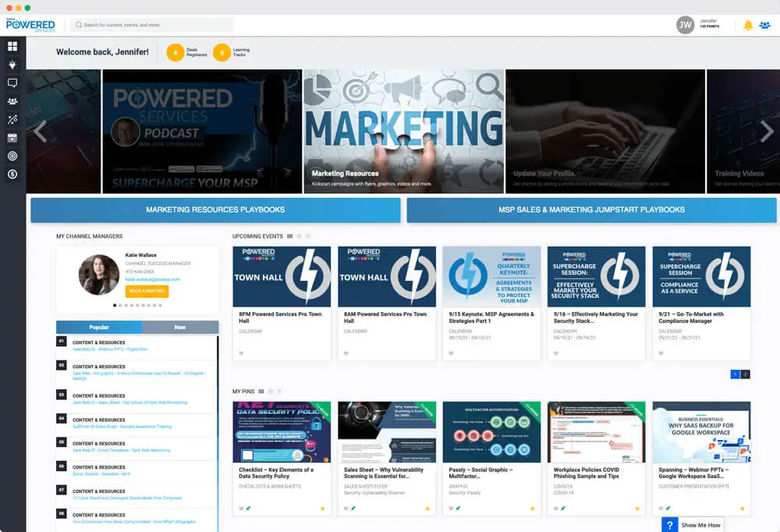The height and width of the screenshot is (532, 780).
Task: Open the chat bubble sidebar icon
Action: pos(12,83)
